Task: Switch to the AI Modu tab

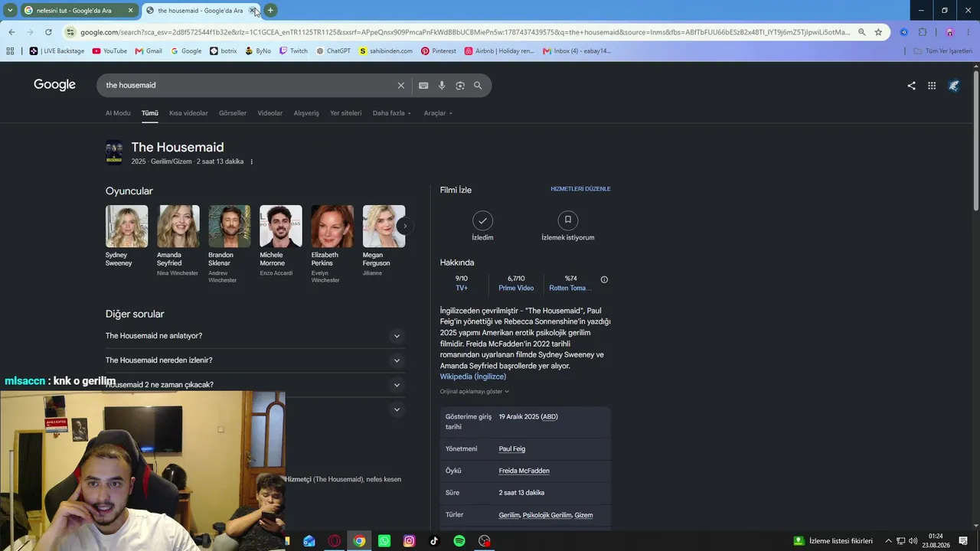Action: (118, 113)
